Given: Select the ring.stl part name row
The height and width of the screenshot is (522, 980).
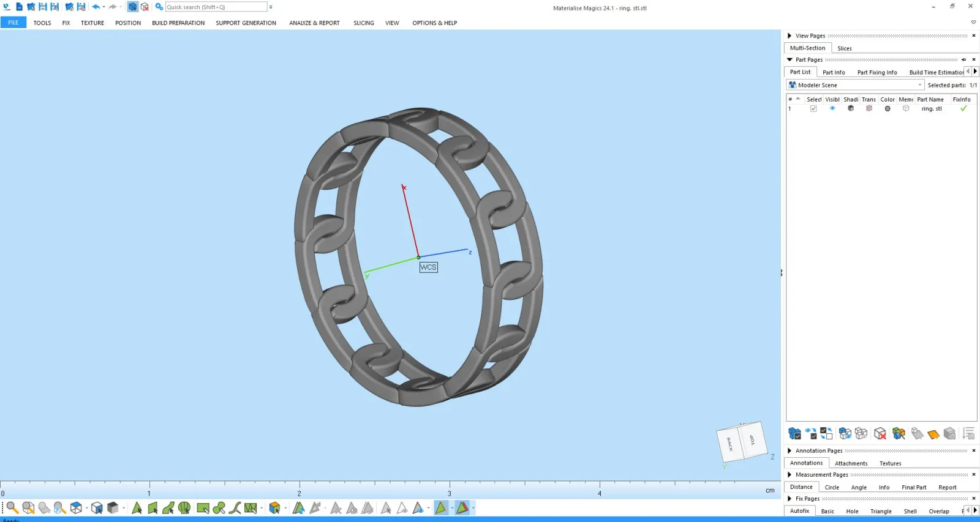Looking at the screenshot, I should 932,108.
